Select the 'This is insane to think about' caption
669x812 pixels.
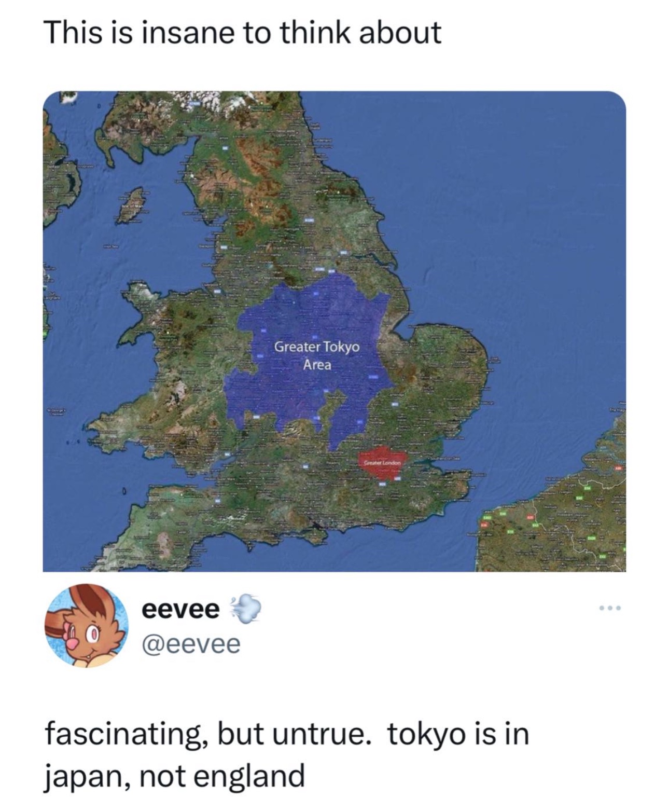coord(243,32)
